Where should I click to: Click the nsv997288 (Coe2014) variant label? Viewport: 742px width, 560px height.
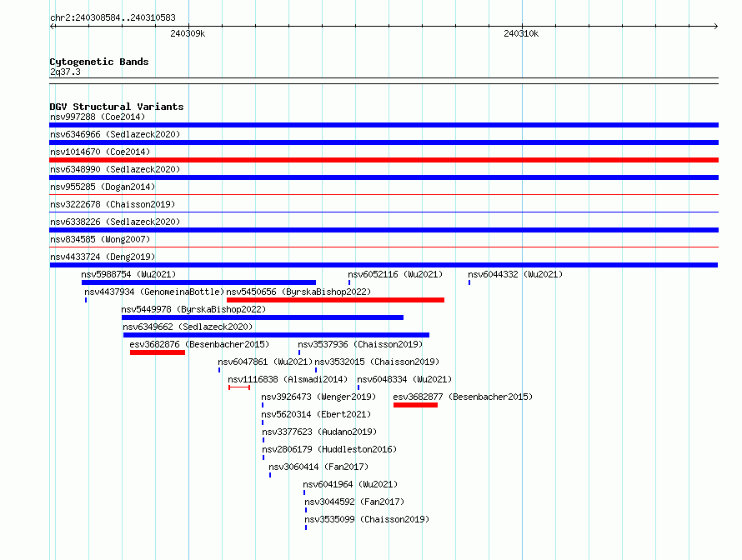coord(98,117)
